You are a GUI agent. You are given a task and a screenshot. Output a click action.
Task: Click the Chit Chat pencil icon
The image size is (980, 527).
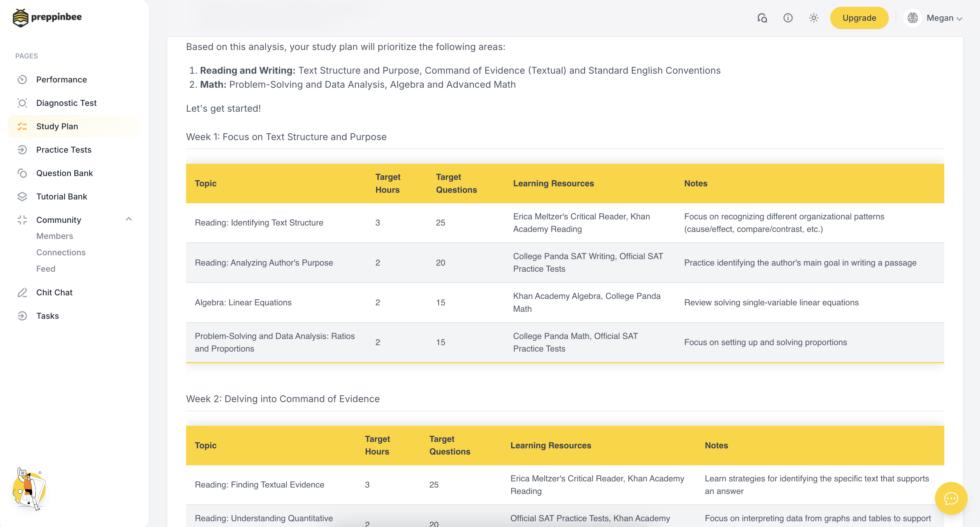click(x=22, y=292)
